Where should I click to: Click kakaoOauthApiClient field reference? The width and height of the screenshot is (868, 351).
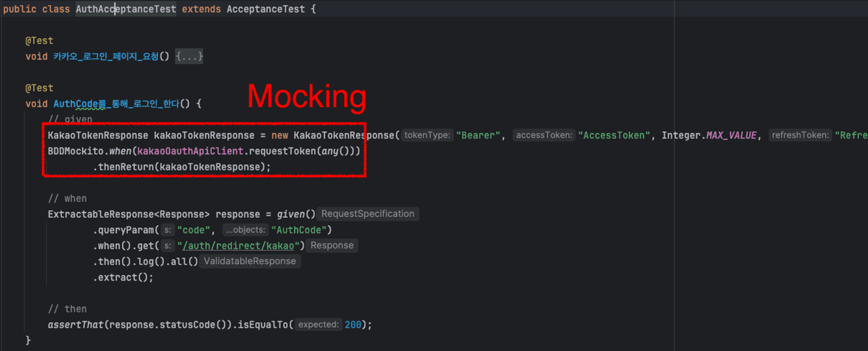tap(190, 151)
